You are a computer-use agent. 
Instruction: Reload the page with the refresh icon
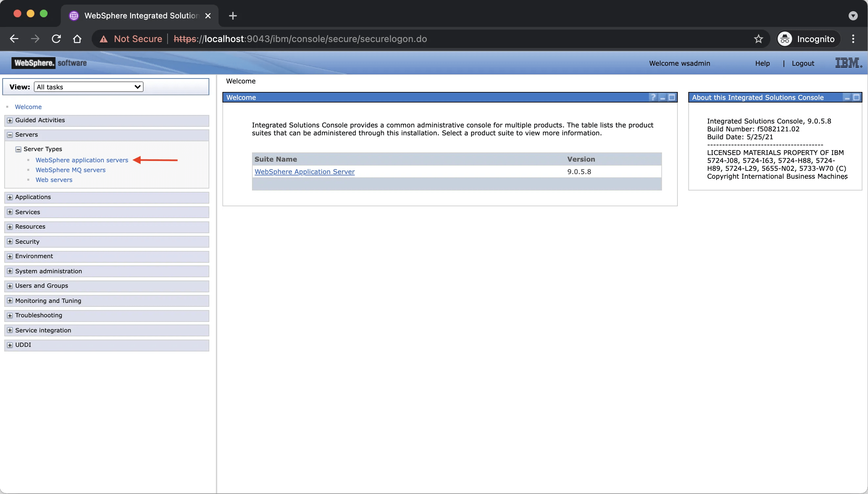56,39
